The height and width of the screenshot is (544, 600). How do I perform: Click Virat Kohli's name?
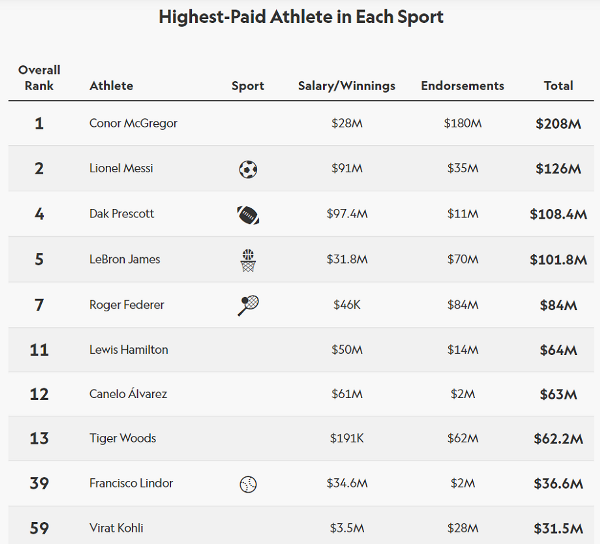click(x=116, y=528)
